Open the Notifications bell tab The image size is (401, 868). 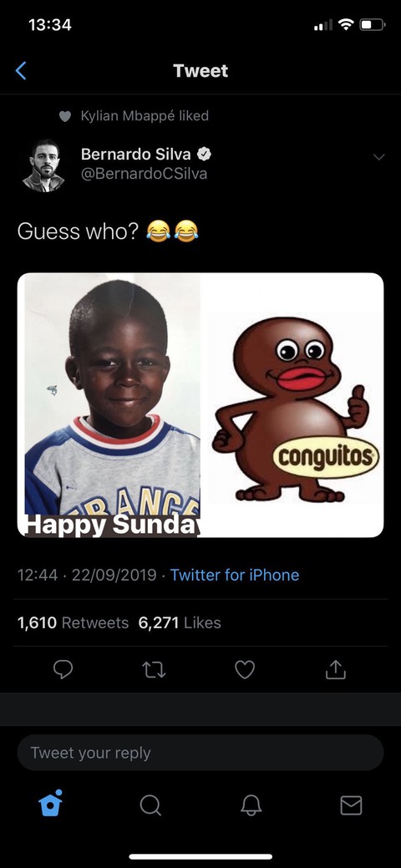[x=251, y=805]
